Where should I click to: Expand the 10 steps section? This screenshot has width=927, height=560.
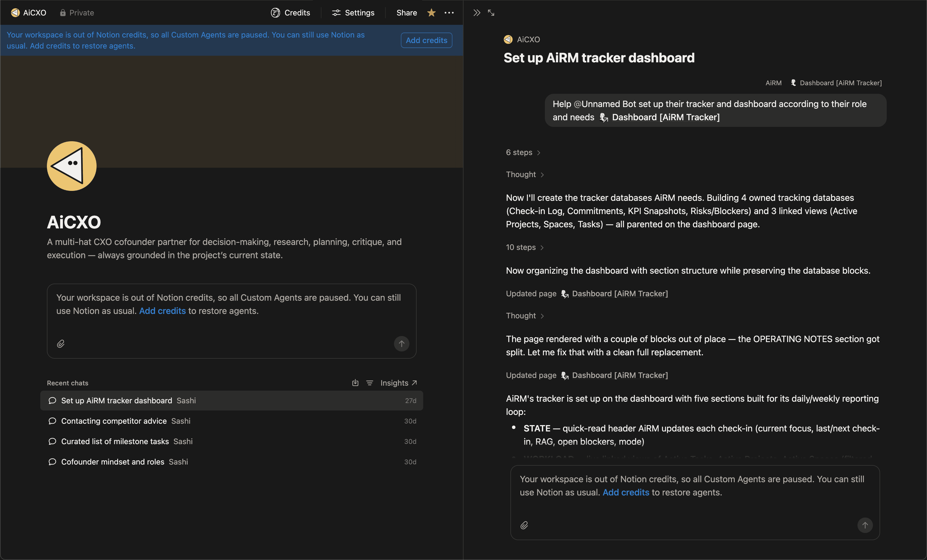coord(525,247)
